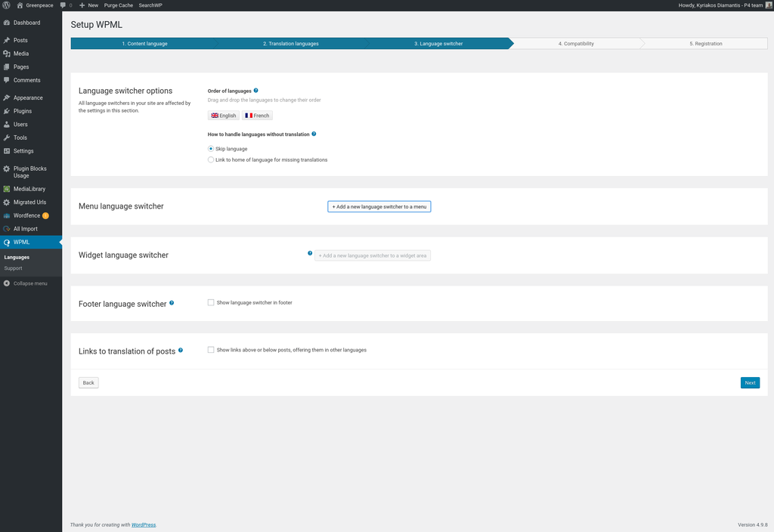Image resolution: width=774 pixels, height=532 pixels.
Task: Go to step 5 Registration
Action: (706, 43)
